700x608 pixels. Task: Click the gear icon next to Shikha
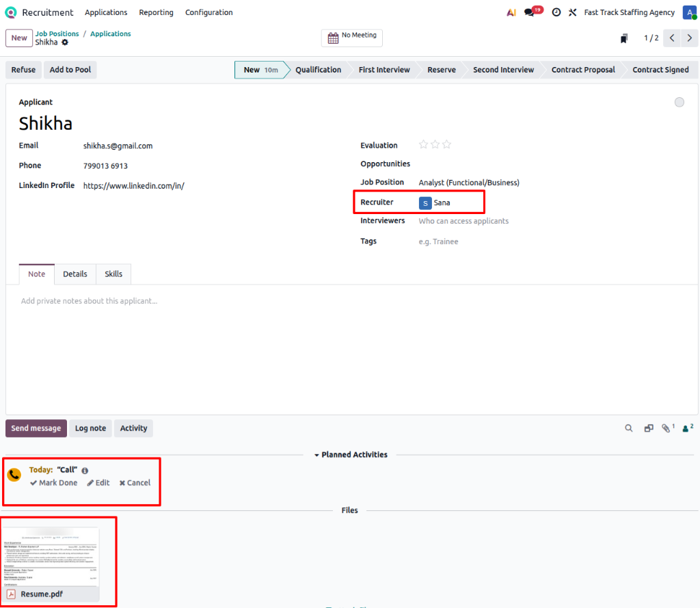(65, 42)
